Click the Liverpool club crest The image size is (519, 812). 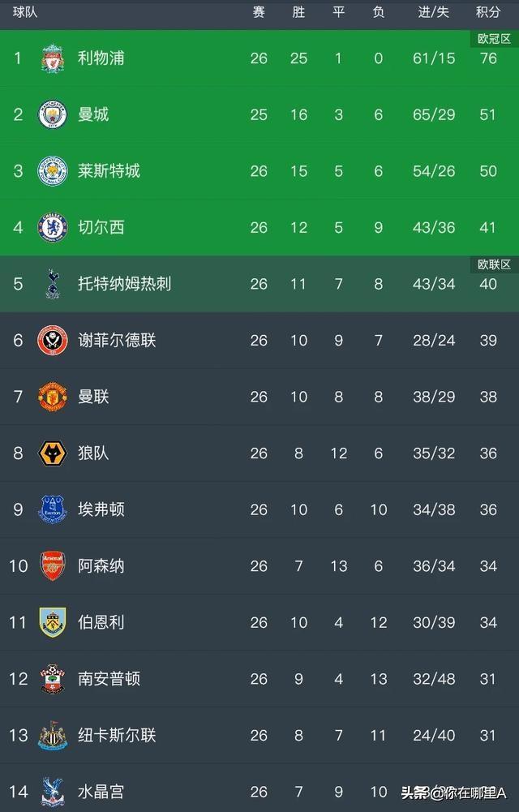click(x=52, y=58)
